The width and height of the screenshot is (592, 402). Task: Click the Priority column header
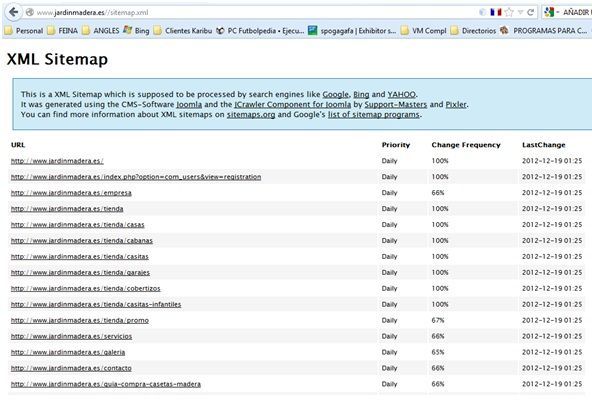(x=396, y=145)
